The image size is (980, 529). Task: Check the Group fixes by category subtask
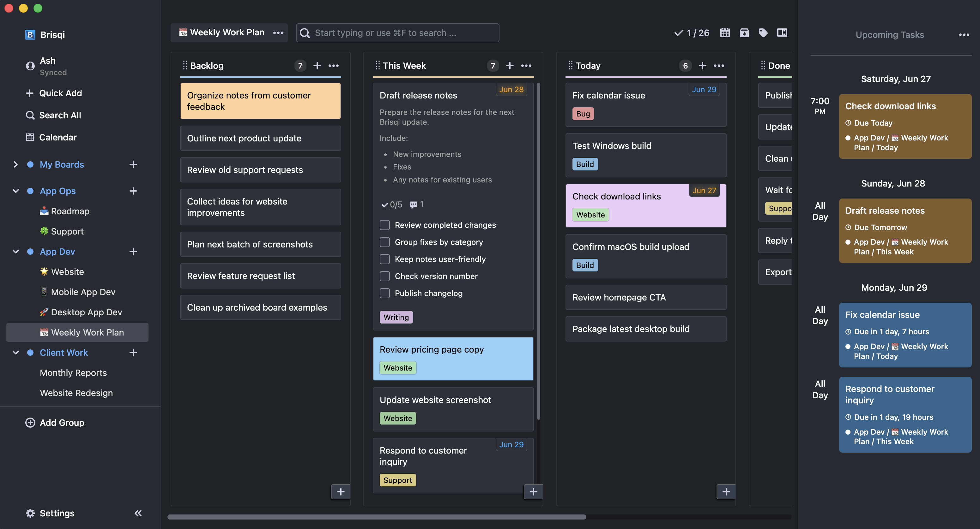coord(384,242)
